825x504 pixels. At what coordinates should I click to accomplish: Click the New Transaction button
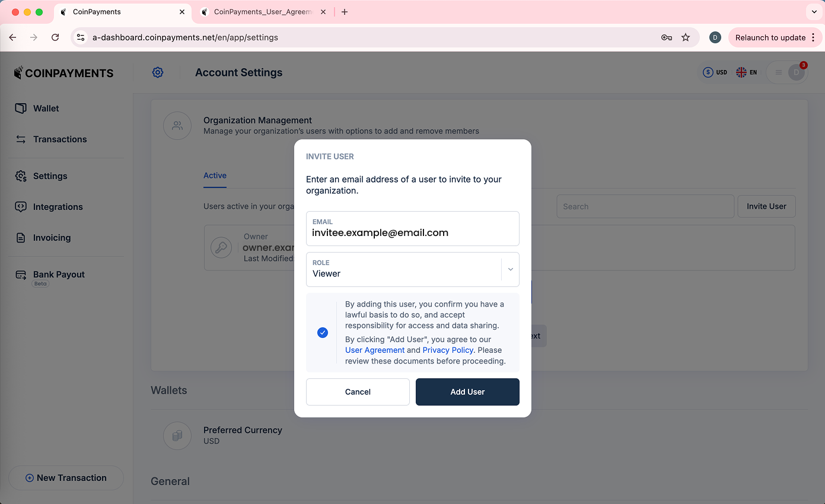[x=66, y=478]
